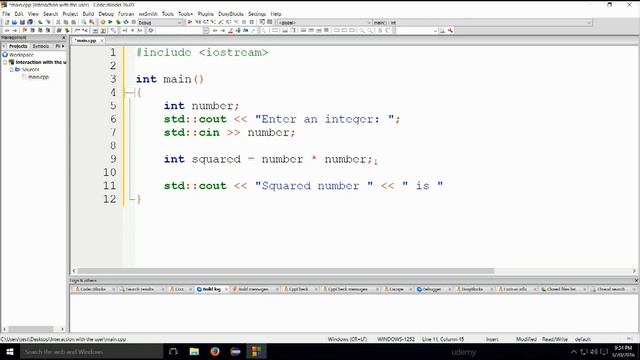Click the Redo toolbar icon

[48, 22]
